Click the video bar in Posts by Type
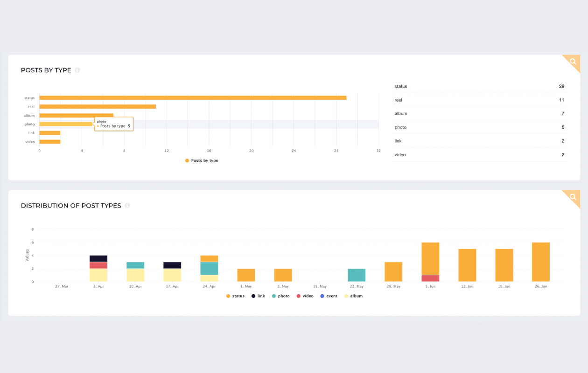 tap(50, 142)
